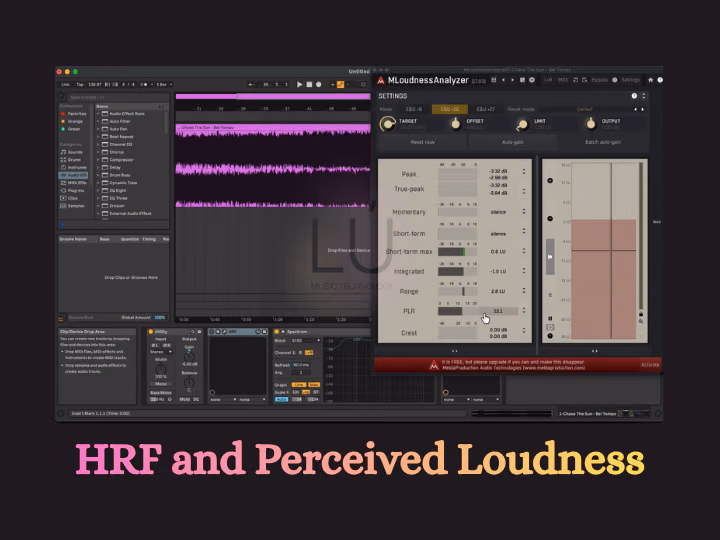Toggle the orange automation arm icon
This screenshot has height=540, width=720.
coord(340,84)
